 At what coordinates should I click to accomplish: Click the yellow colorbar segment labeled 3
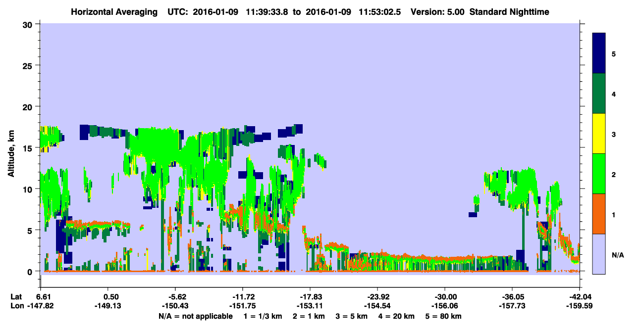(599, 134)
